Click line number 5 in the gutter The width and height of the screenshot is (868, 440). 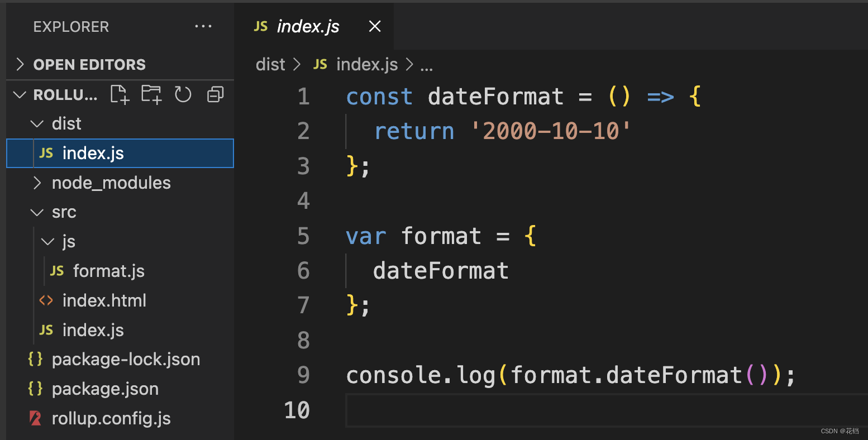303,236
